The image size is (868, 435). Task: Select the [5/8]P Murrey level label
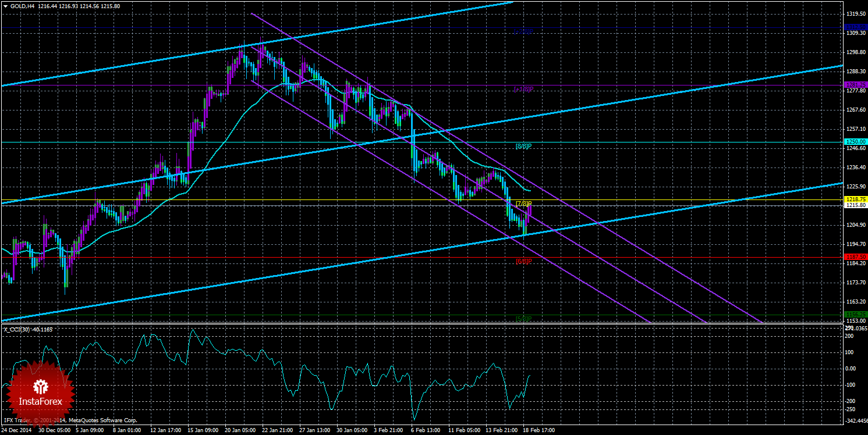(x=525, y=319)
